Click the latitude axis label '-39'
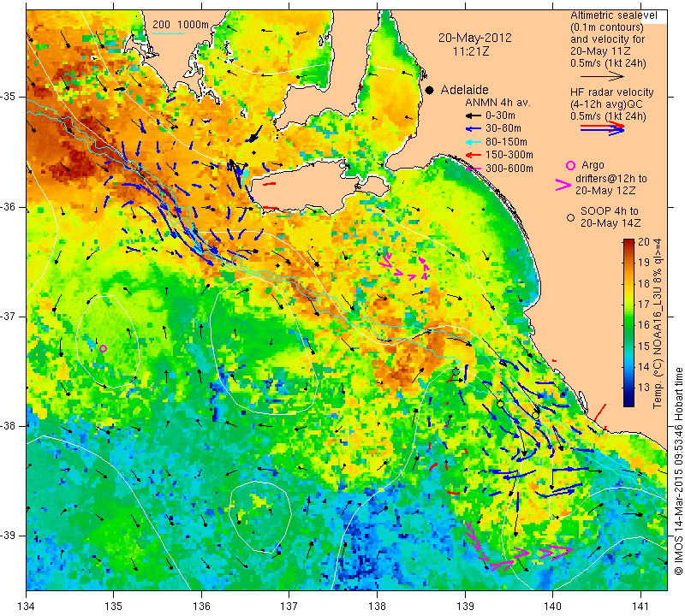The width and height of the screenshot is (685, 616). click(x=9, y=536)
